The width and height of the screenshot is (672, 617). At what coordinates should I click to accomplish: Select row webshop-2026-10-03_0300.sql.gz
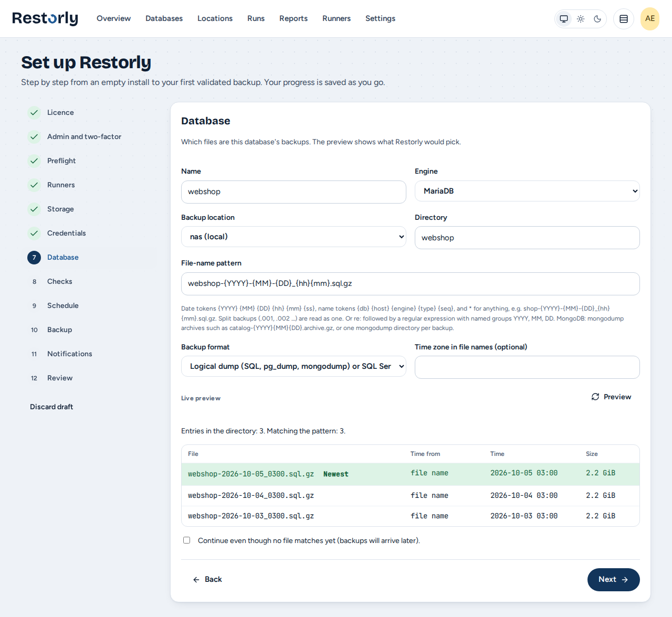pyautogui.click(x=411, y=516)
